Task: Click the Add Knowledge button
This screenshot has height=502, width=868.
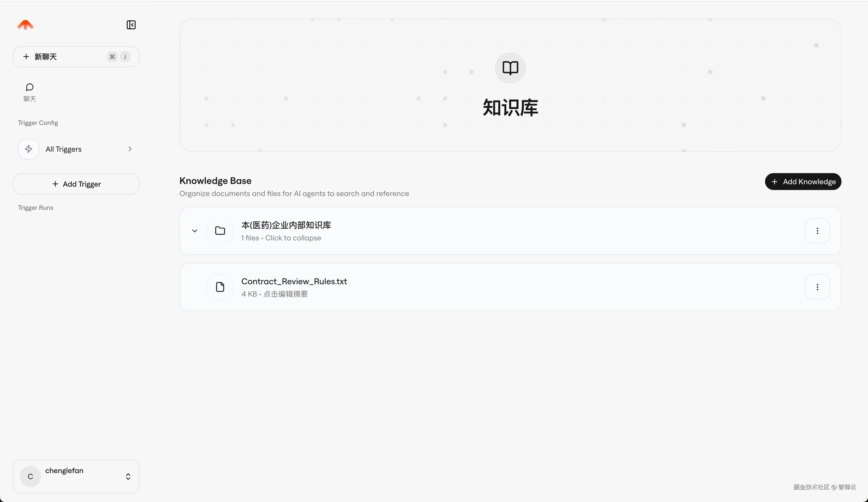Action: pyautogui.click(x=803, y=182)
